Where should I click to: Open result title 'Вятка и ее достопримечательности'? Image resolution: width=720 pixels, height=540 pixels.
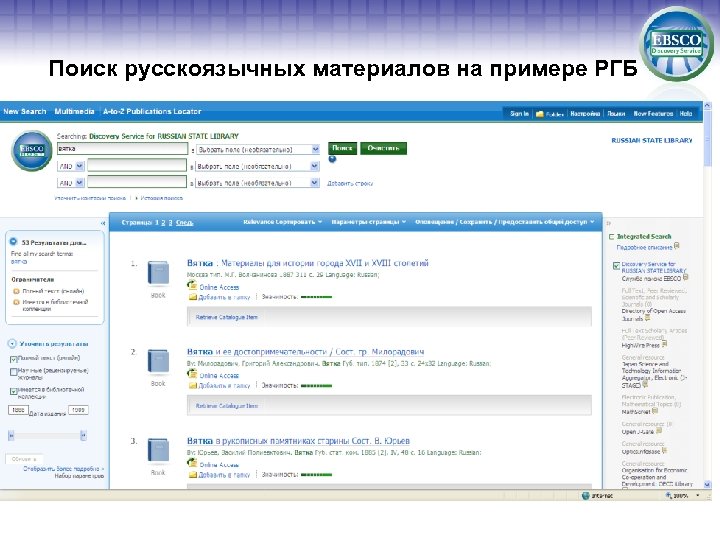[305, 352]
